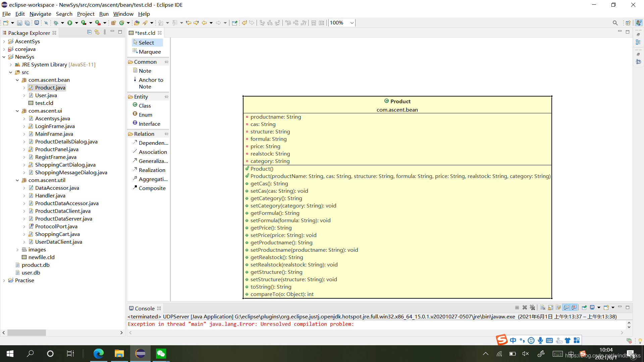Select the Interface entity type
This screenshot has width=644, height=362.
pyautogui.click(x=149, y=123)
